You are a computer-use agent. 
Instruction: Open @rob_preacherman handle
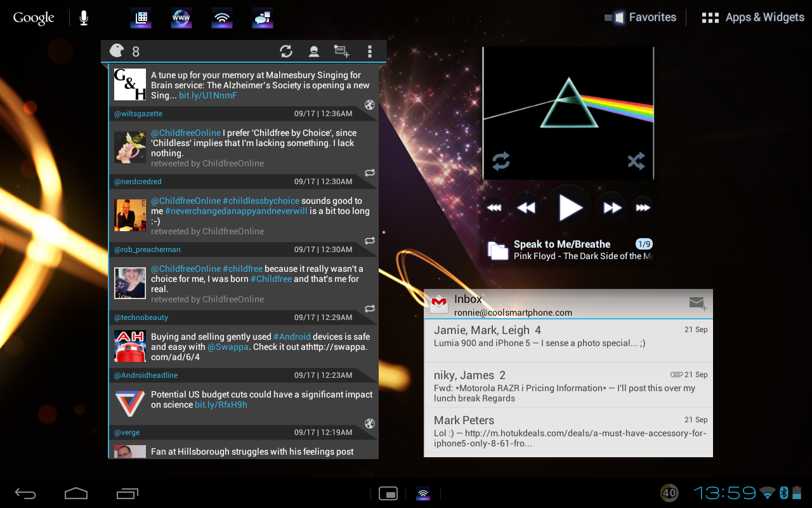(147, 250)
